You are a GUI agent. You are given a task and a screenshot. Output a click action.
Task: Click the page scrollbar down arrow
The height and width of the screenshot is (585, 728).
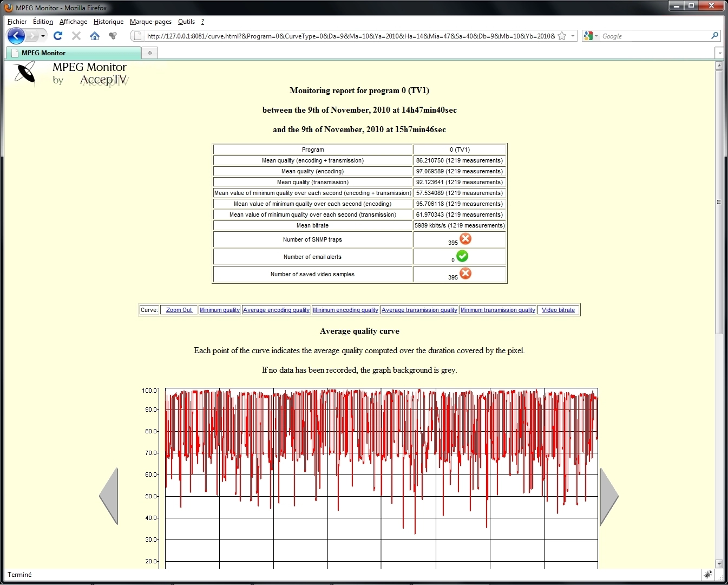[719, 564]
